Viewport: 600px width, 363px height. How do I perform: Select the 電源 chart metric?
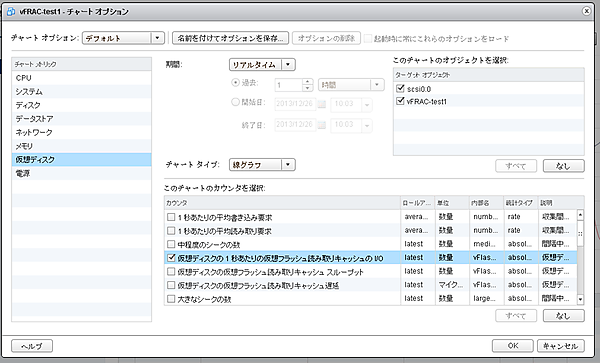pyautogui.click(x=82, y=173)
